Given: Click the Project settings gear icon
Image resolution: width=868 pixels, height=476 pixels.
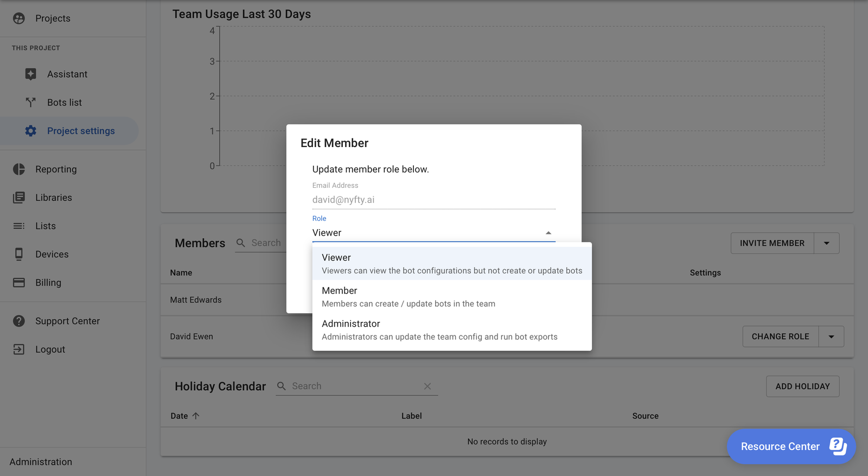Looking at the screenshot, I should tap(31, 131).
